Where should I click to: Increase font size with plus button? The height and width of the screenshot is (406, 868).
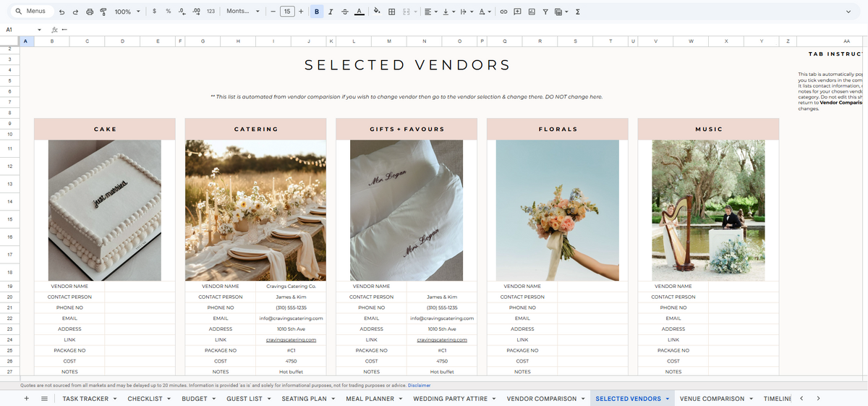pos(301,12)
